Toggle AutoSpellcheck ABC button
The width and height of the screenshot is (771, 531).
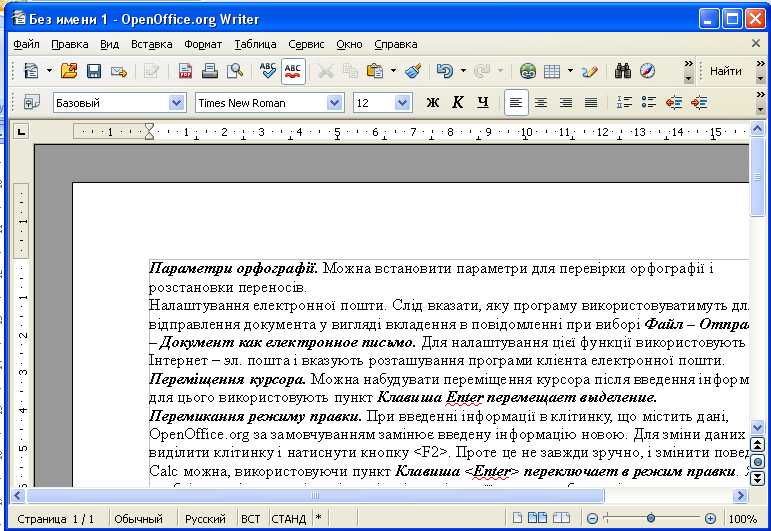click(293, 71)
